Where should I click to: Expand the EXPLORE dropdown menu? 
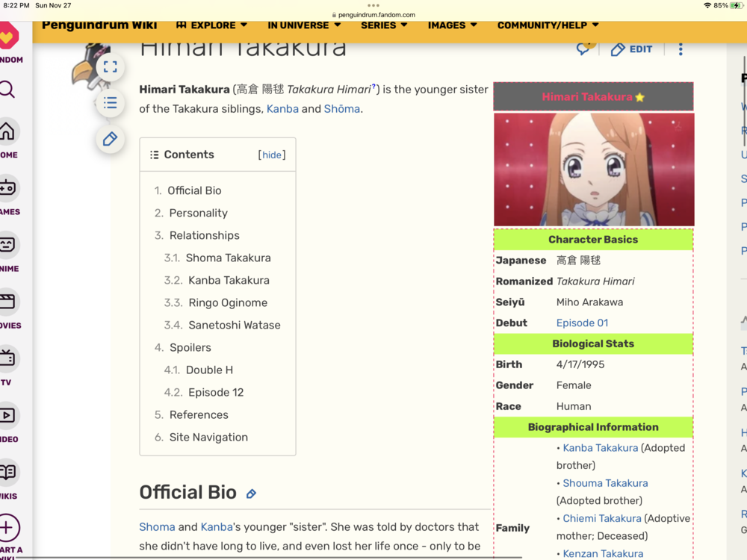click(211, 25)
